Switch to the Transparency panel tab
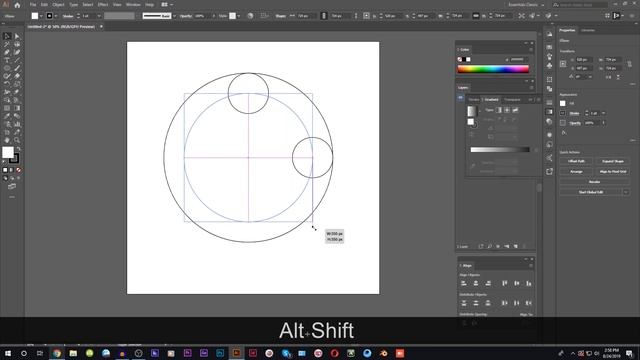Screen dimensions: 640x360 click(513, 100)
